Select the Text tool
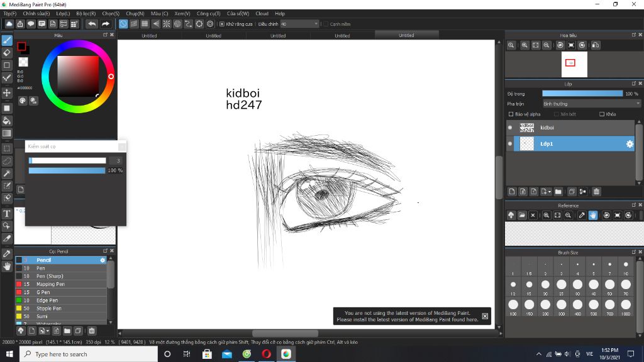This screenshot has width=644, height=362. coord(7,214)
